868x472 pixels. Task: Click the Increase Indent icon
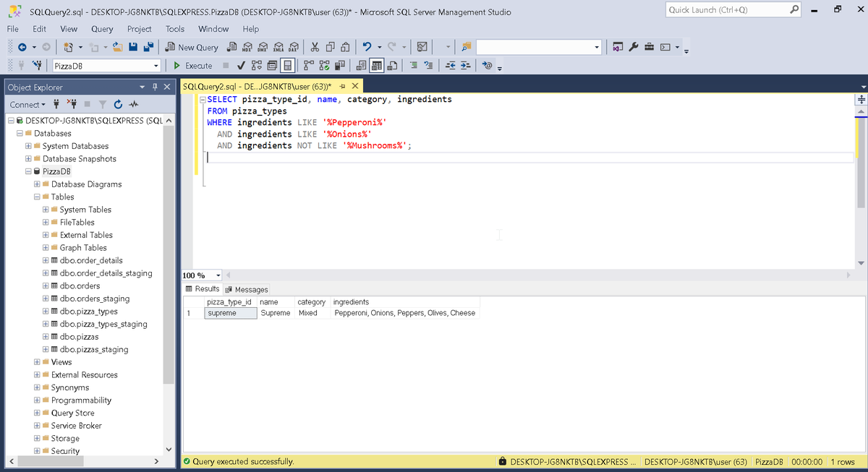point(465,66)
